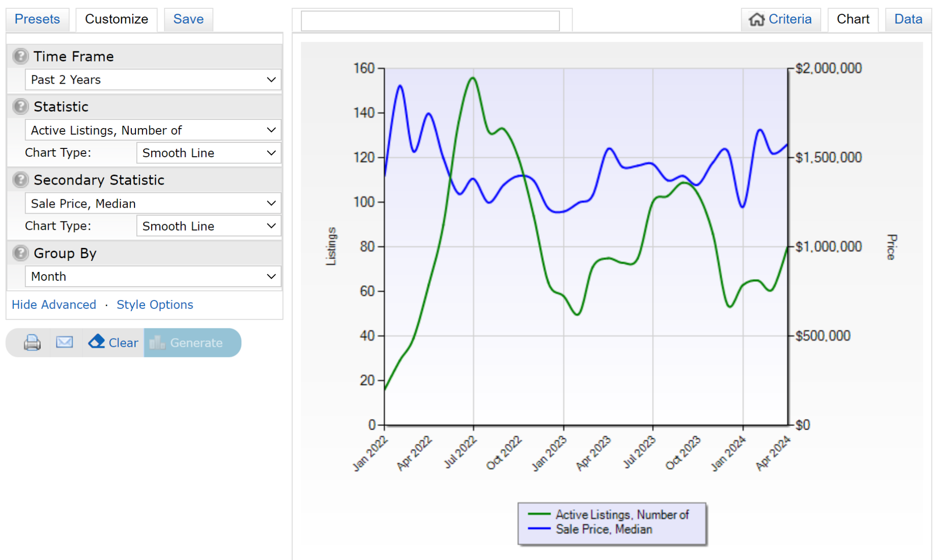Select the Presets tab
Screen dimensions: 947x560
[x=37, y=19]
